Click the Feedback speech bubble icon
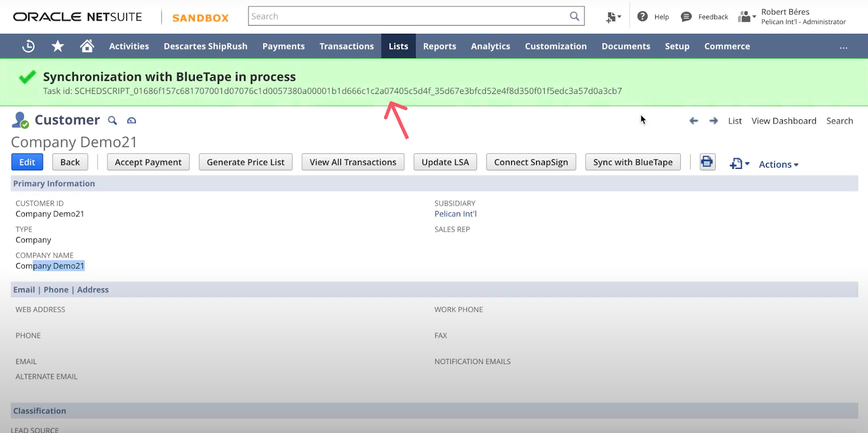This screenshot has width=868, height=433. (686, 17)
